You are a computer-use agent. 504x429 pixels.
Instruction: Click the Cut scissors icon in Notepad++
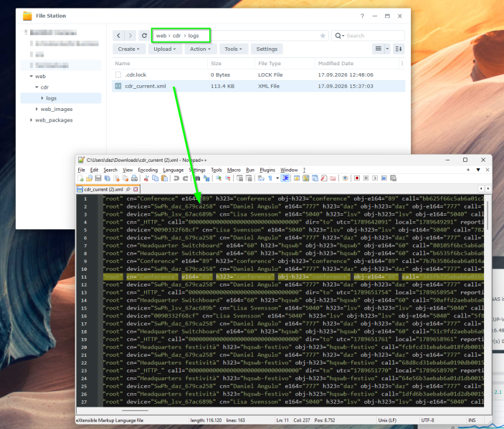click(x=146, y=178)
